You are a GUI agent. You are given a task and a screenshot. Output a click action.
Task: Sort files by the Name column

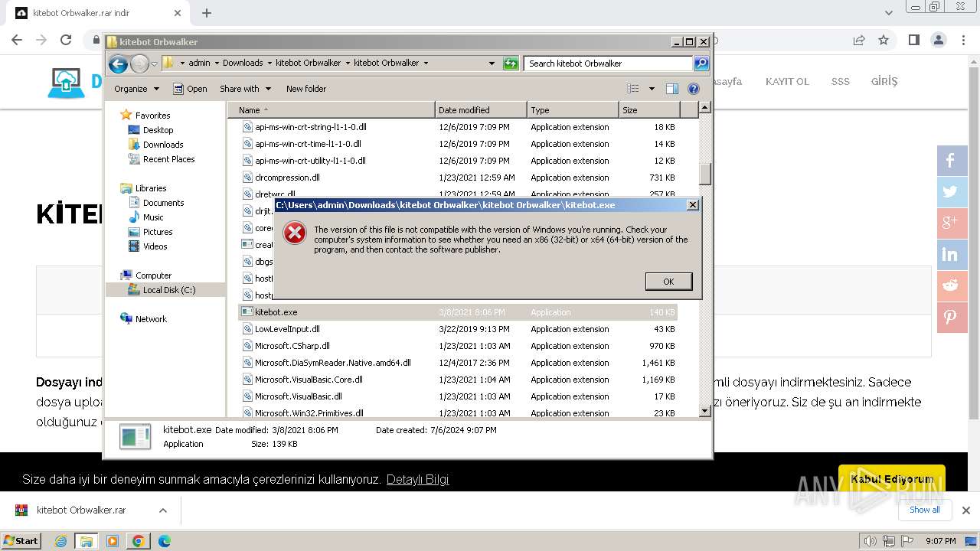point(331,110)
